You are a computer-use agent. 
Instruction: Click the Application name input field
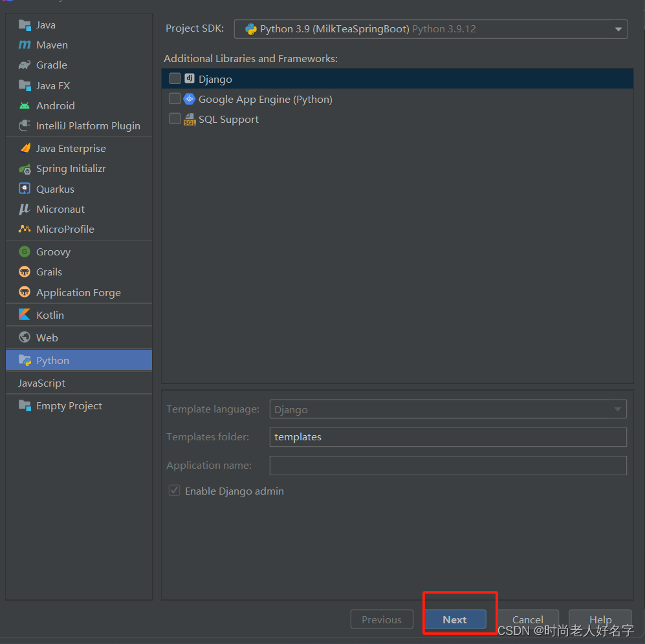point(448,465)
